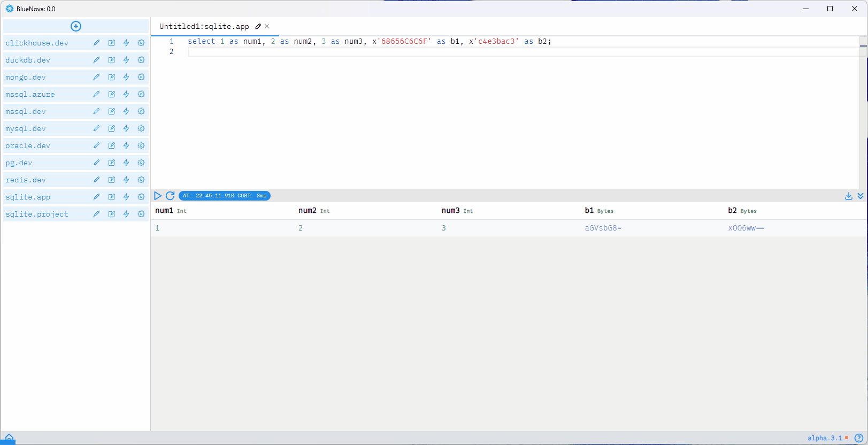Select clickhouse.dev connection
Viewport: 868px width, 445px height.
(37, 43)
